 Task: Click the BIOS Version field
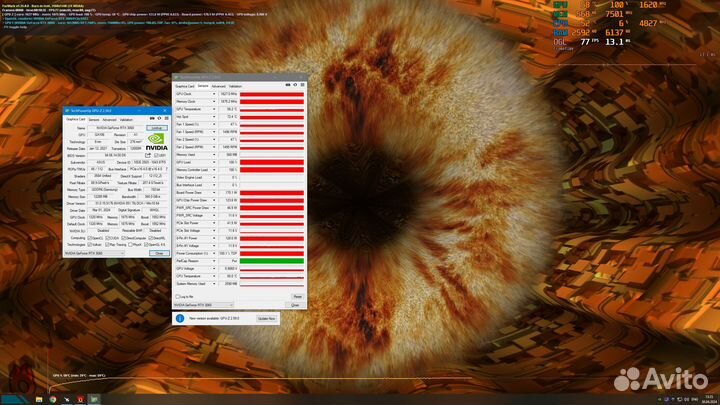115,156
